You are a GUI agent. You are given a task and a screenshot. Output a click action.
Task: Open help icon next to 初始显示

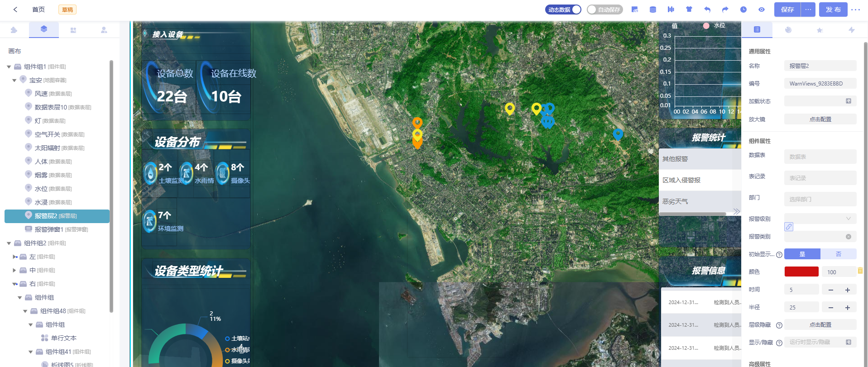click(779, 255)
